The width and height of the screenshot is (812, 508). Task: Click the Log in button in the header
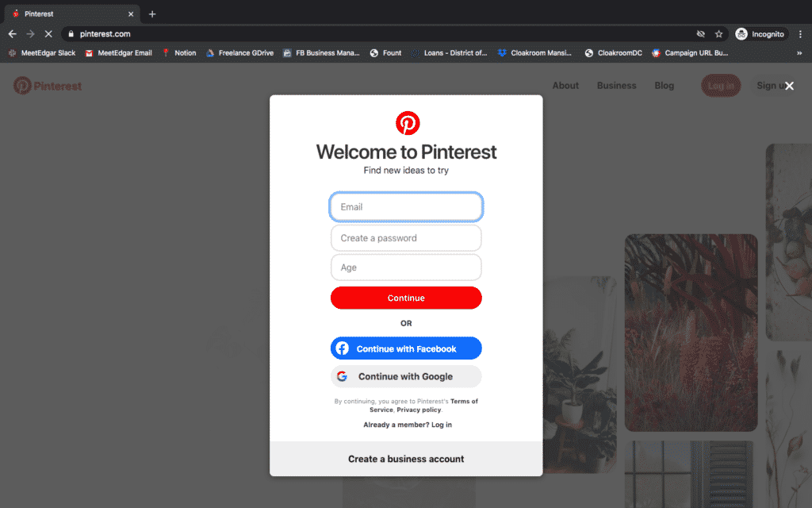pos(721,86)
